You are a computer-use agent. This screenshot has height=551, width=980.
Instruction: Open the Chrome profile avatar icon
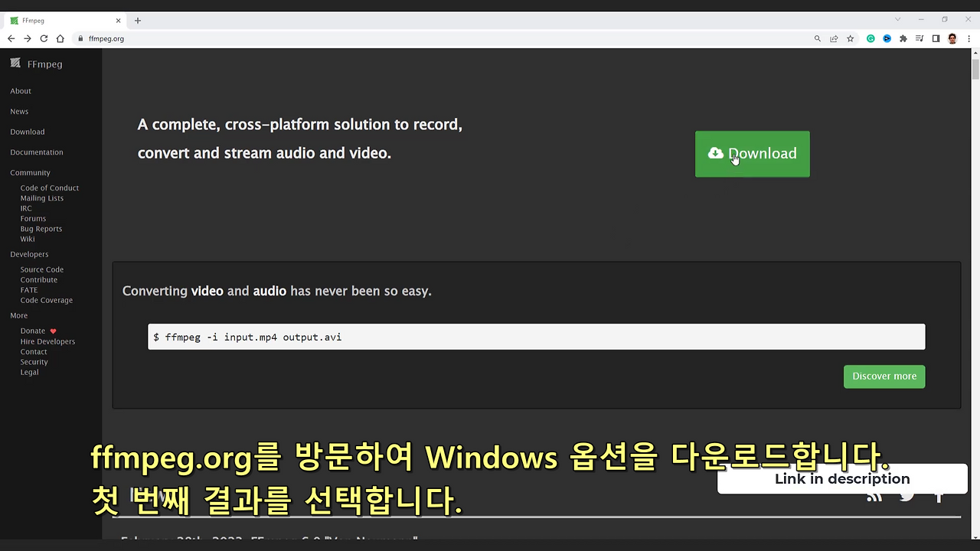(x=952, y=38)
